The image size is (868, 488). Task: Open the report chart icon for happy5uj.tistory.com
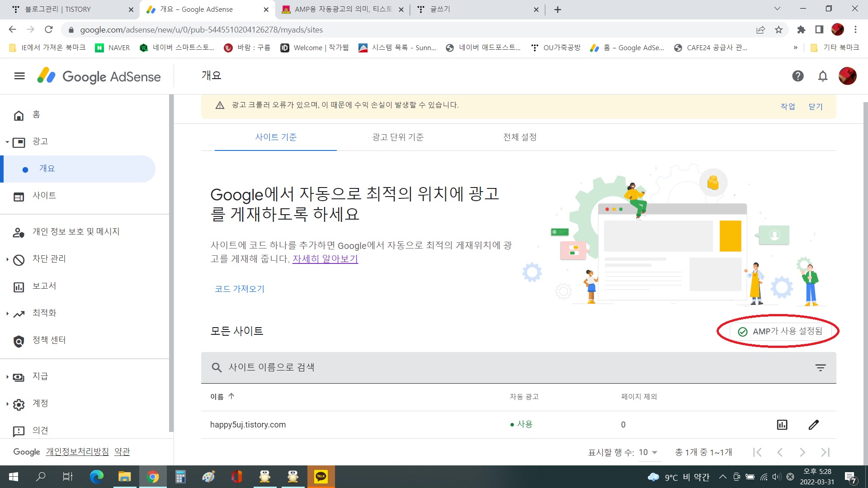click(782, 425)
